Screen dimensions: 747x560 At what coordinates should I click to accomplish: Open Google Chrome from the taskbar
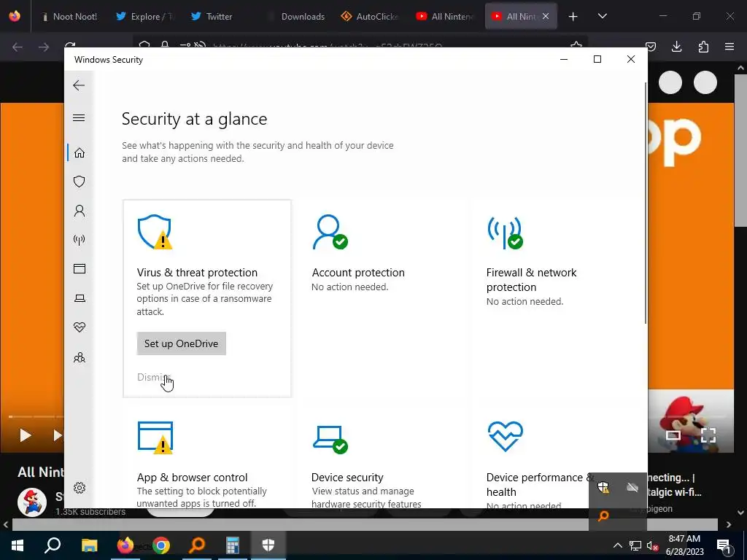coord(161,545)
